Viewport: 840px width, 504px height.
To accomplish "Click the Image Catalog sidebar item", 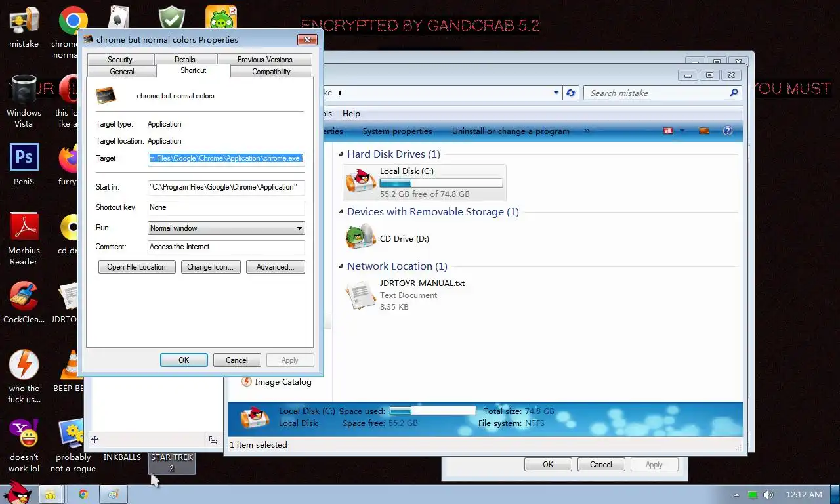I will [276, 382].
